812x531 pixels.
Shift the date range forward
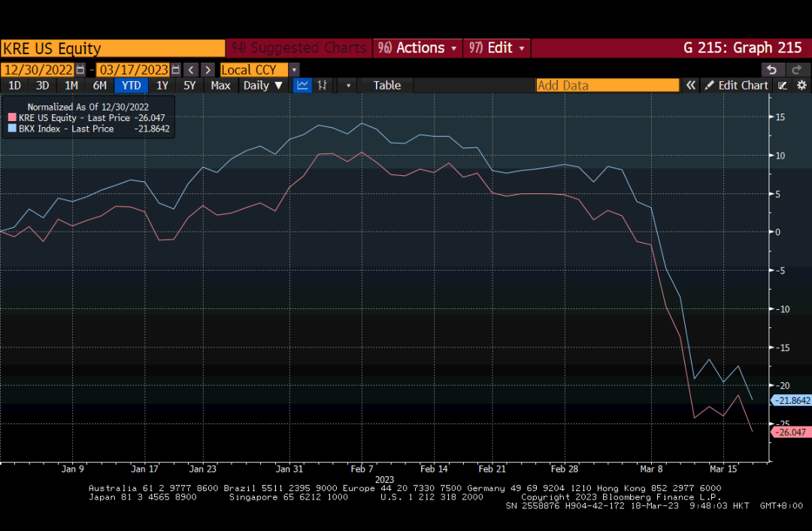(x=208, y=69)
